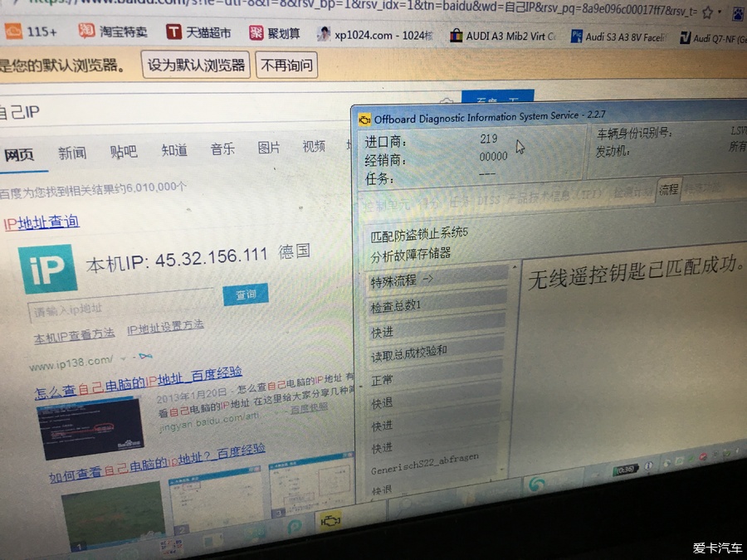Click ODIS list scrollbar up arrow
This screenshot has height=560, width=747.
coord(515,268)
